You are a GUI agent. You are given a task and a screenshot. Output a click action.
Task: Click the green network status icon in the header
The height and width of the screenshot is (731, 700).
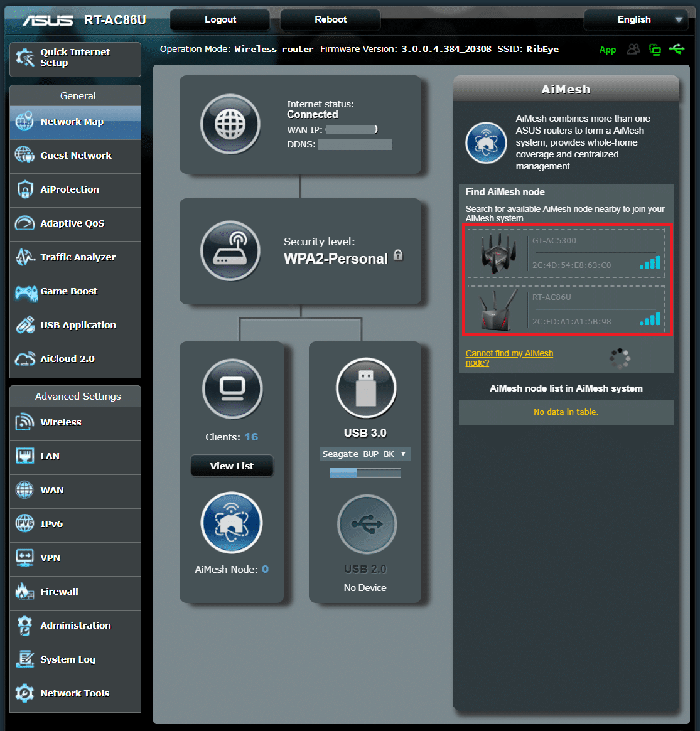tap(655, 50)
